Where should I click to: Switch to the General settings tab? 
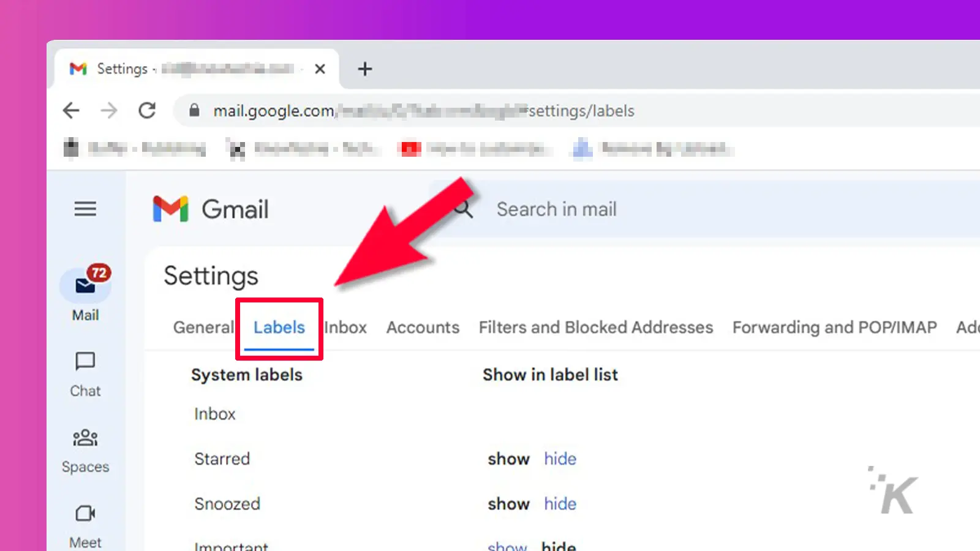pos(203,328)
